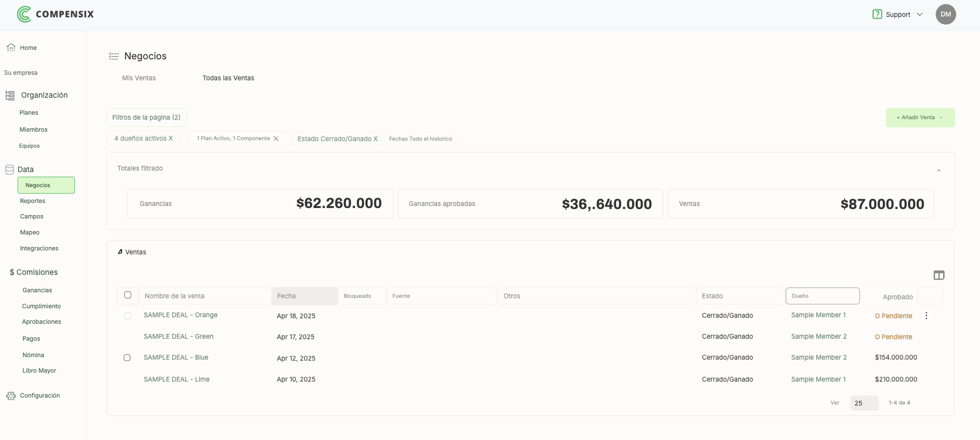Switch to the Mis Ventas tab

click(139, 78)
